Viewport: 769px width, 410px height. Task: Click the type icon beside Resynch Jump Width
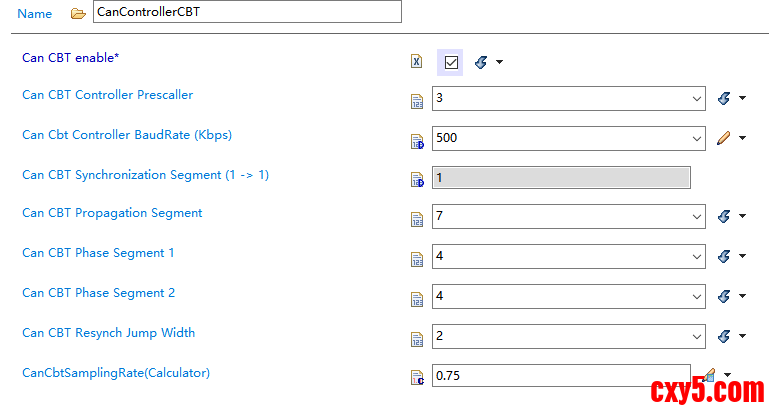click(x=418, y=336)
